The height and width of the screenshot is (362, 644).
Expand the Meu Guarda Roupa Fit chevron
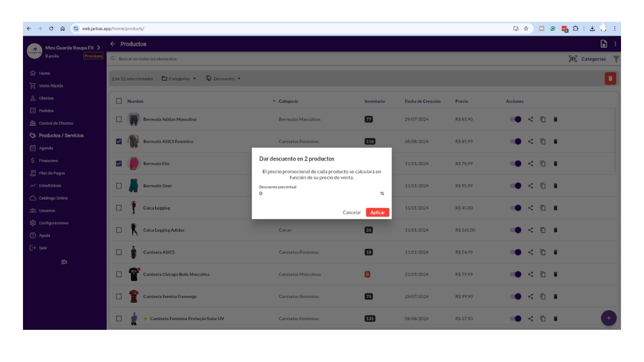[x=99, y=48]
